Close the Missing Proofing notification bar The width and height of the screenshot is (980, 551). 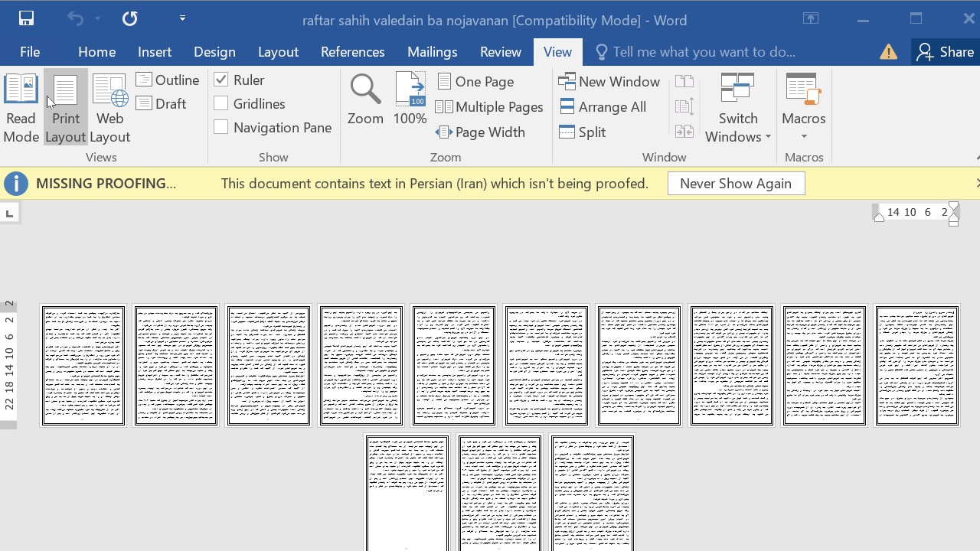976,183
